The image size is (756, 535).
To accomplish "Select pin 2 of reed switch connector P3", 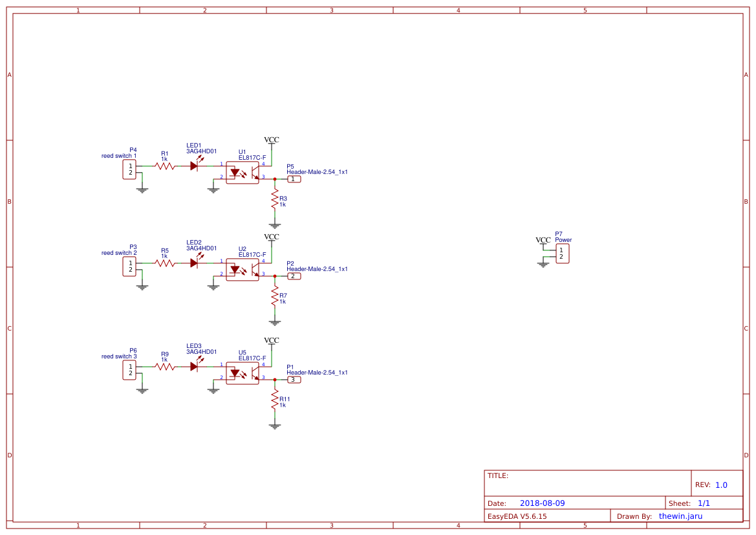I will pyautogui.click(x=129, y=270).
